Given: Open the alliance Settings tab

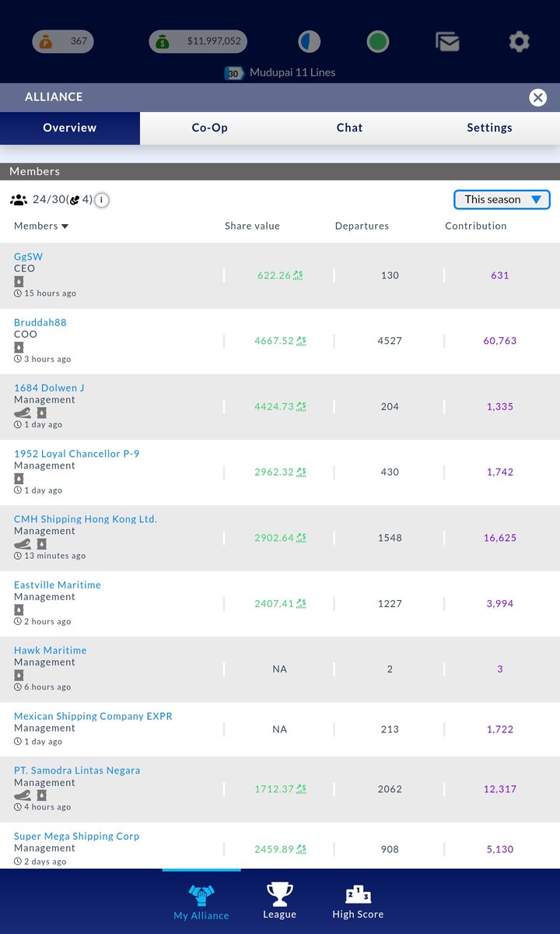Looking at the screenshot, I should coord(489,128).
